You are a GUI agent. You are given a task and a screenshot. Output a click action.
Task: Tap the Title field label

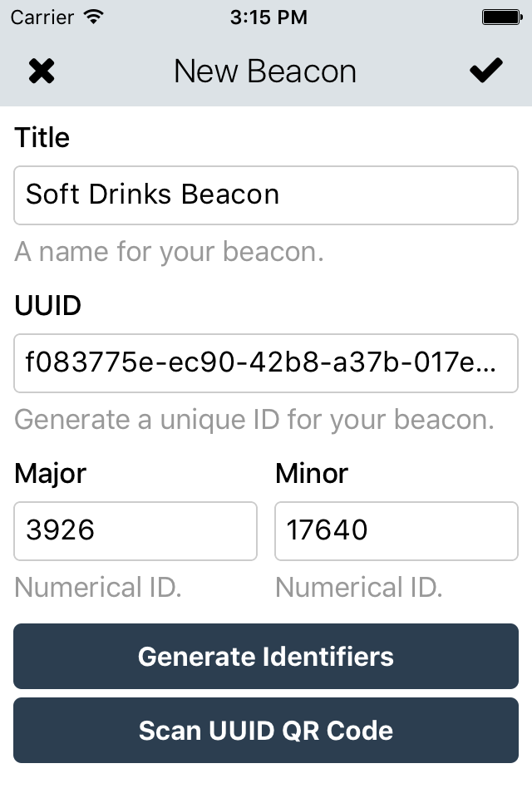tap(42, 137)
